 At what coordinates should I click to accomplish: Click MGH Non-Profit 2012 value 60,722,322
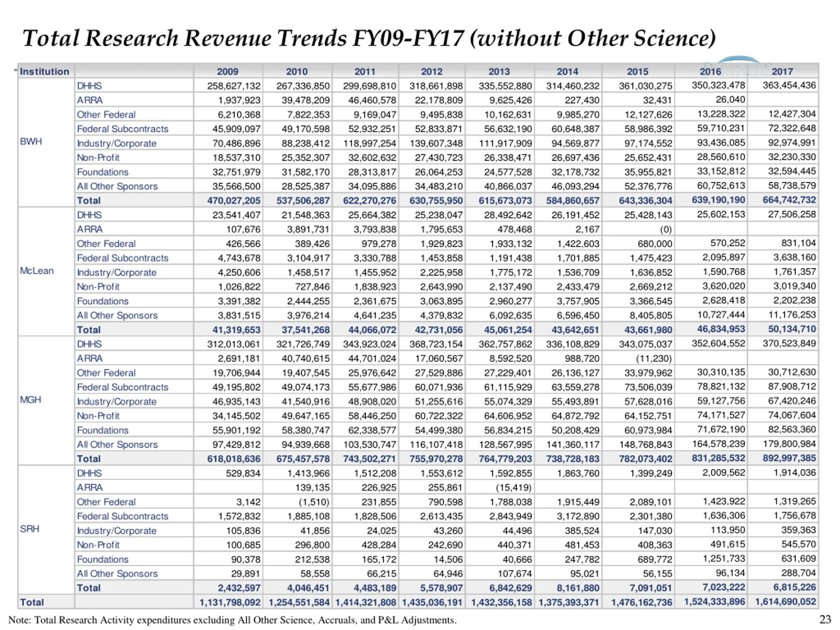[x=439, y=416]
